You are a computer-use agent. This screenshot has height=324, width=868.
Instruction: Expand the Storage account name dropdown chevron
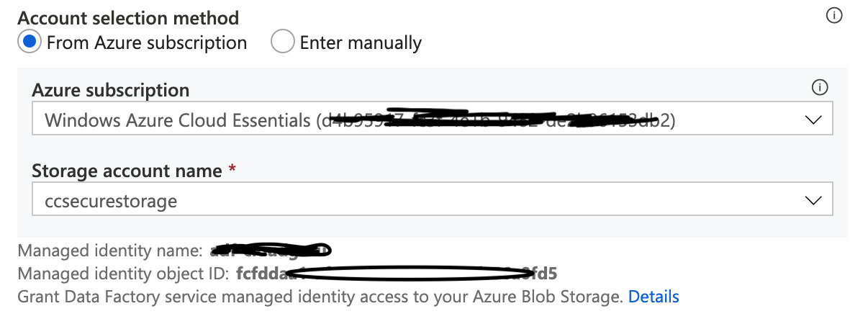[813, 200]
